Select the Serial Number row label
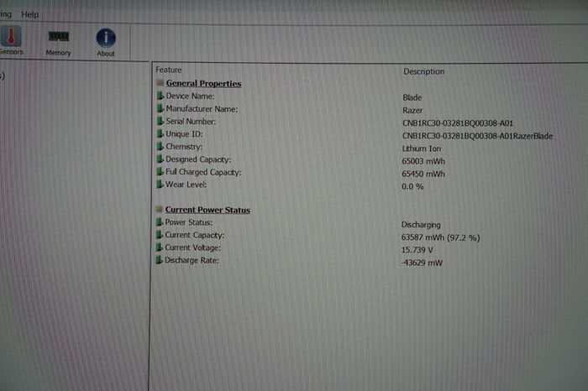 pyautogui.click(x=191, y=122)
